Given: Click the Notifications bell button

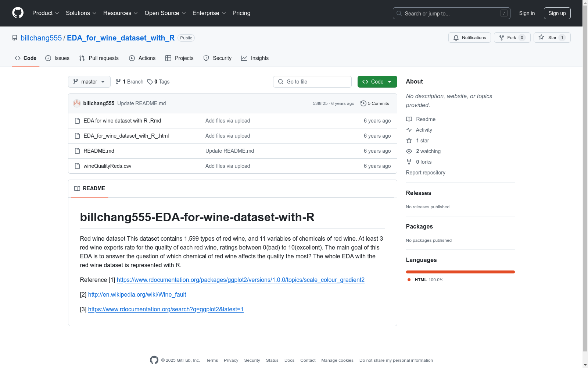Looking at the screenshot, I should point(469,38).
